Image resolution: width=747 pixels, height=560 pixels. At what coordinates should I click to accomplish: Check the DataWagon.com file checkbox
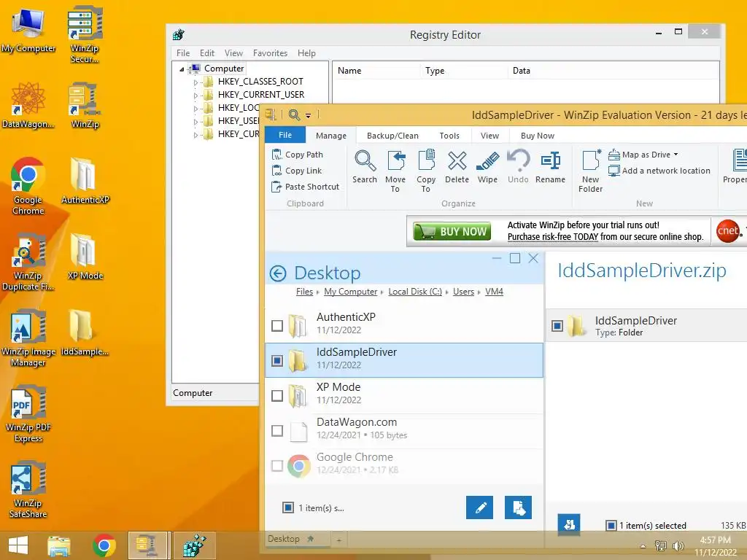pos(276,431)
